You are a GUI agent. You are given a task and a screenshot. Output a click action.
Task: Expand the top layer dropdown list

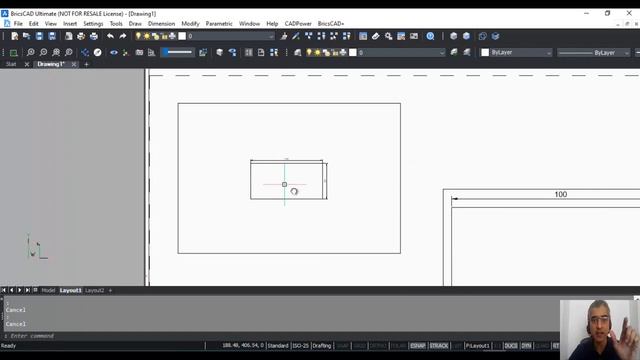pos(271,36)
